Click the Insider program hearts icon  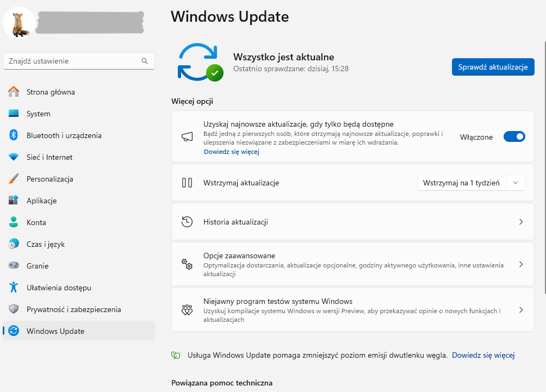tap(187, 310)
